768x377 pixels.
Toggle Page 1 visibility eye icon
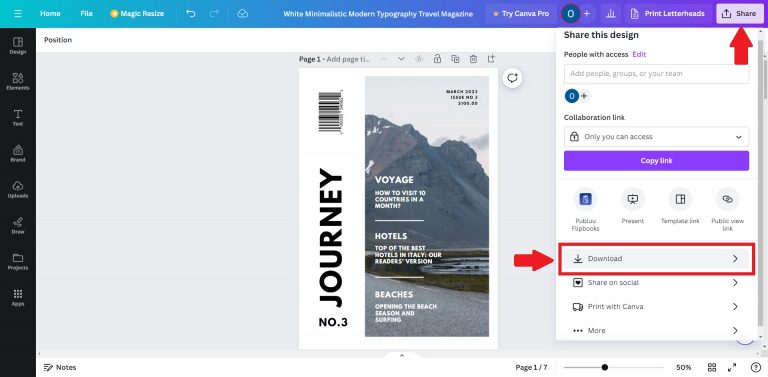pyautogui.click(x=419, y=59)
